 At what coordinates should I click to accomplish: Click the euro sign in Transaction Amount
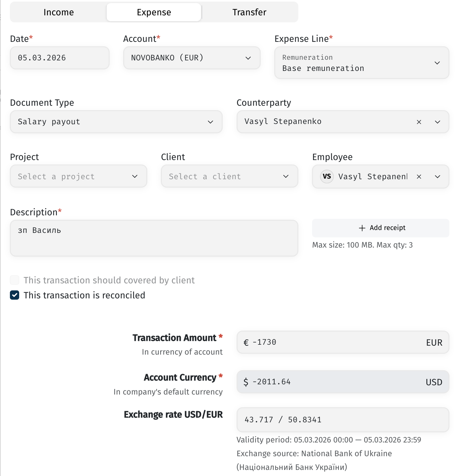pos(246,343)
